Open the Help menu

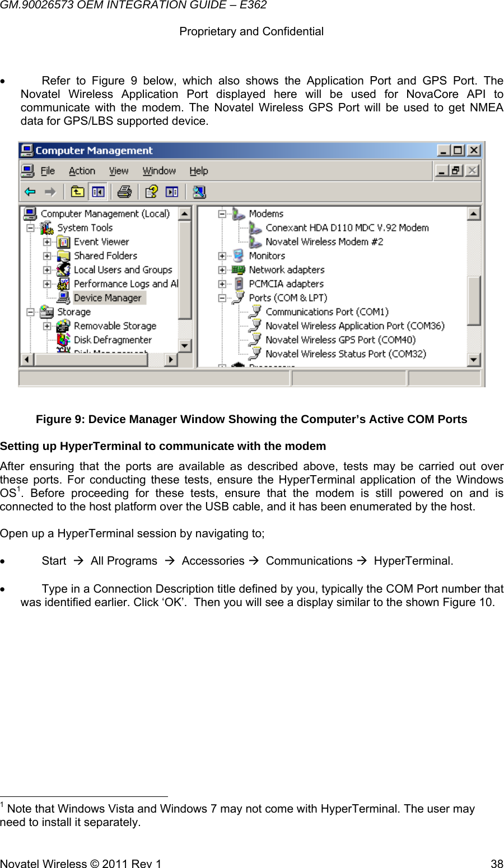(199, 171)
